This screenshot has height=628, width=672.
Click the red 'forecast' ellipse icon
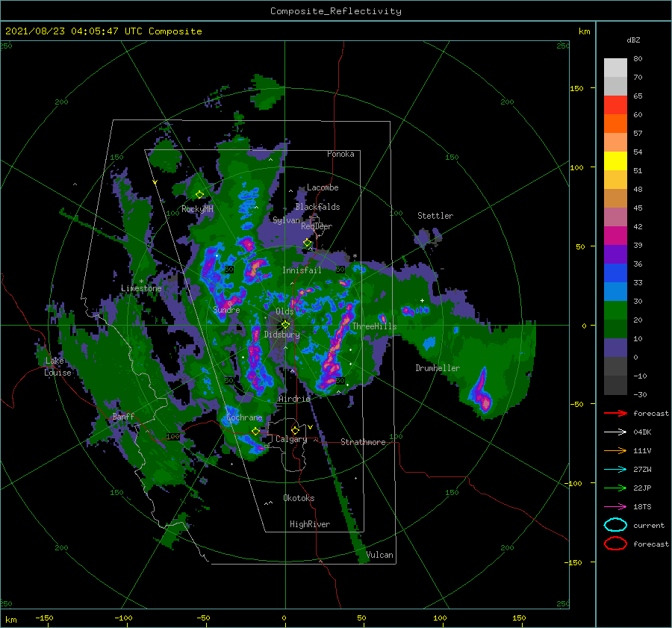tap(615, 544)
